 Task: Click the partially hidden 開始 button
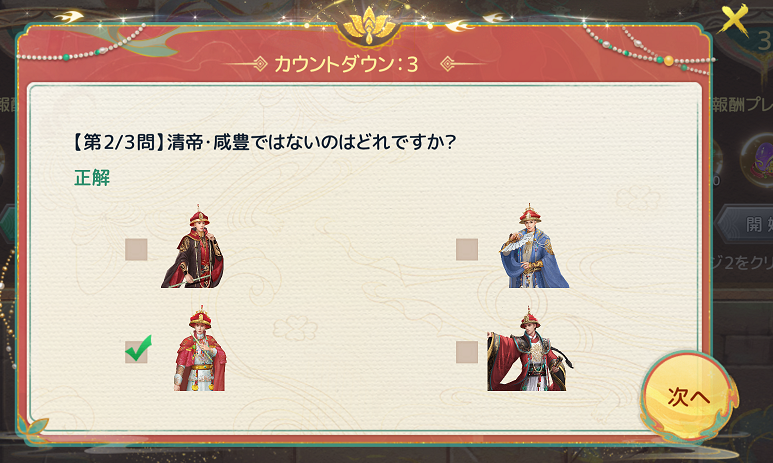tap(745, 224)
